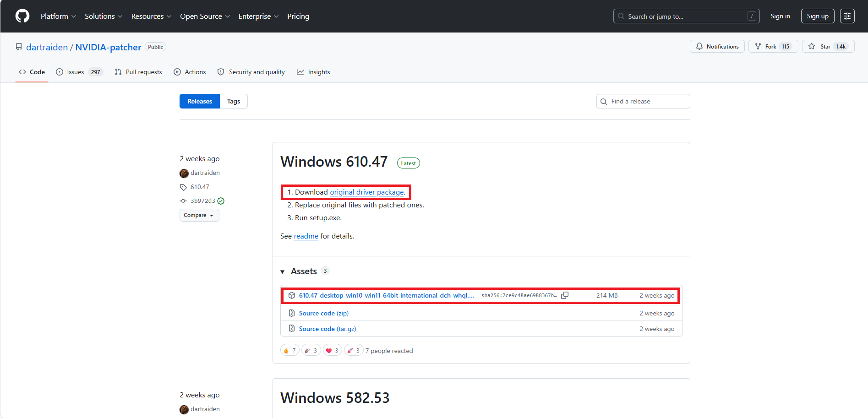868x418 pixels.
Task: Click the Search or jump to field
Action: pos(686,16)
